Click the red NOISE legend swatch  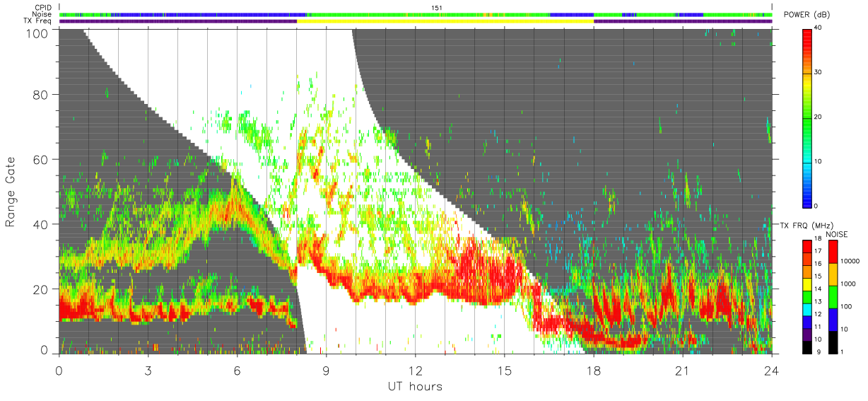[834, 252]
